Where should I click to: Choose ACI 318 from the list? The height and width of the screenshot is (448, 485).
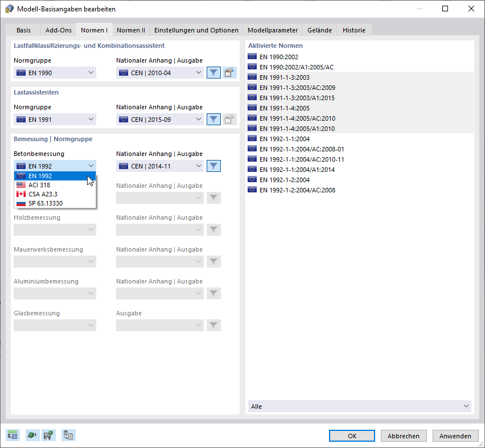pyautogui.click(x=55, y=185)
